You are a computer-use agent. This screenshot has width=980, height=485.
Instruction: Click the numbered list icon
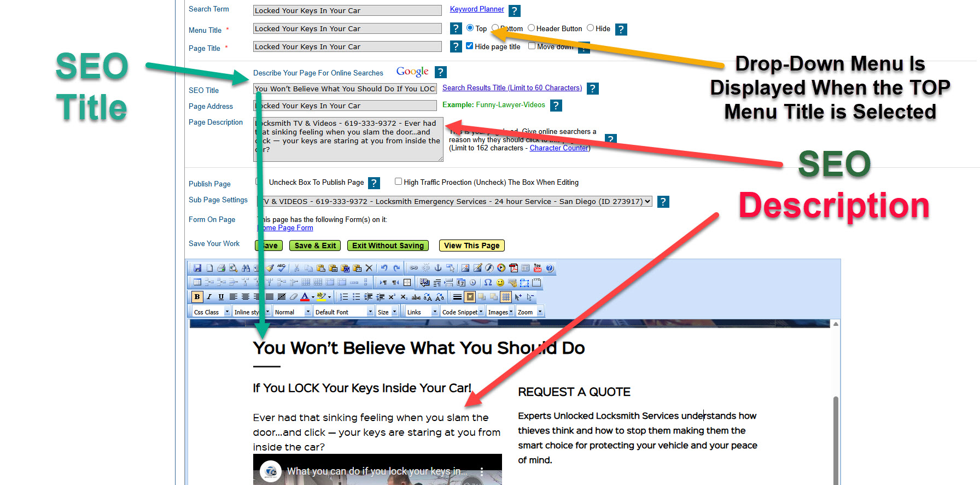click(344, 297)
